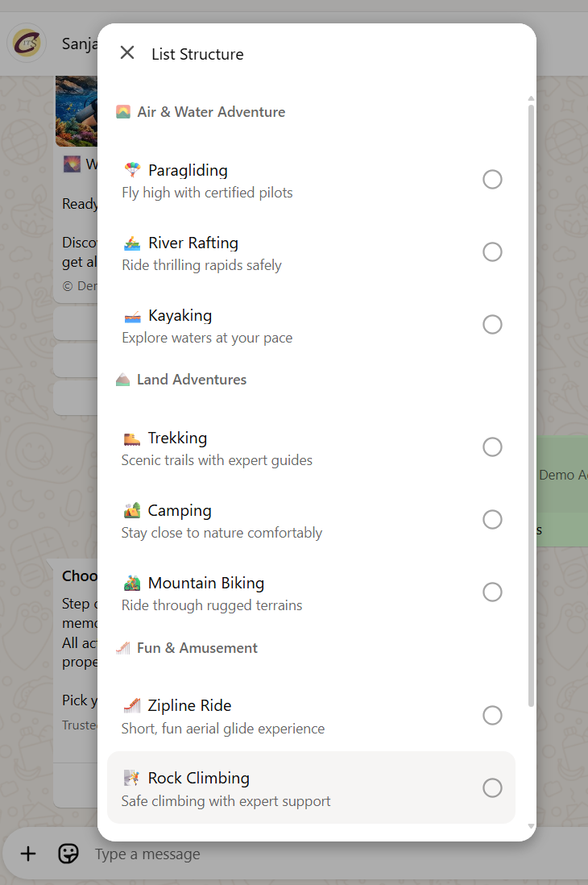Select the Camping radio button

(492, 519)
